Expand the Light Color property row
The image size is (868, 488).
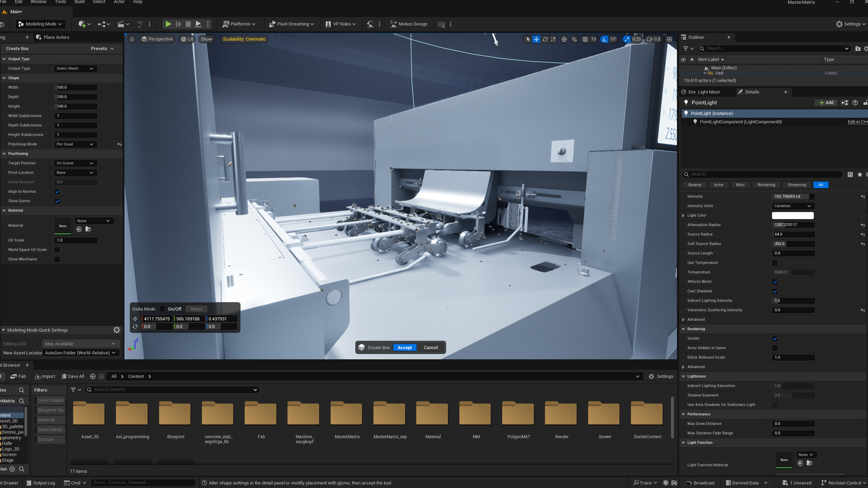(x=683, y=216)
